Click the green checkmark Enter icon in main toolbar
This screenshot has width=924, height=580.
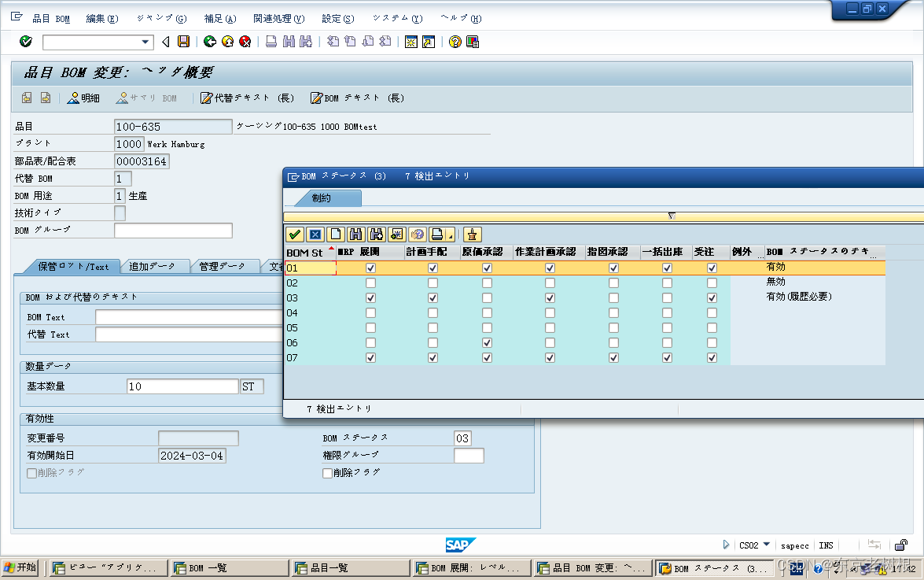tap(25, 41)
